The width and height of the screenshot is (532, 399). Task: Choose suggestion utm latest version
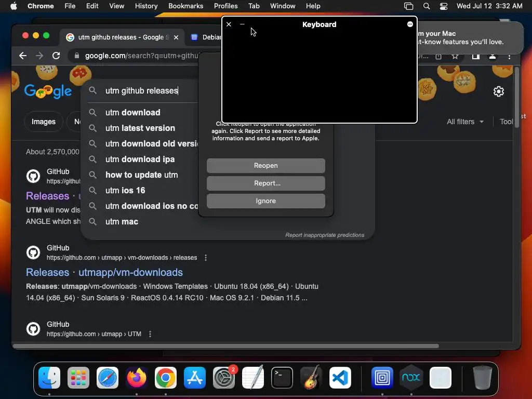click(x=140, y=128)
